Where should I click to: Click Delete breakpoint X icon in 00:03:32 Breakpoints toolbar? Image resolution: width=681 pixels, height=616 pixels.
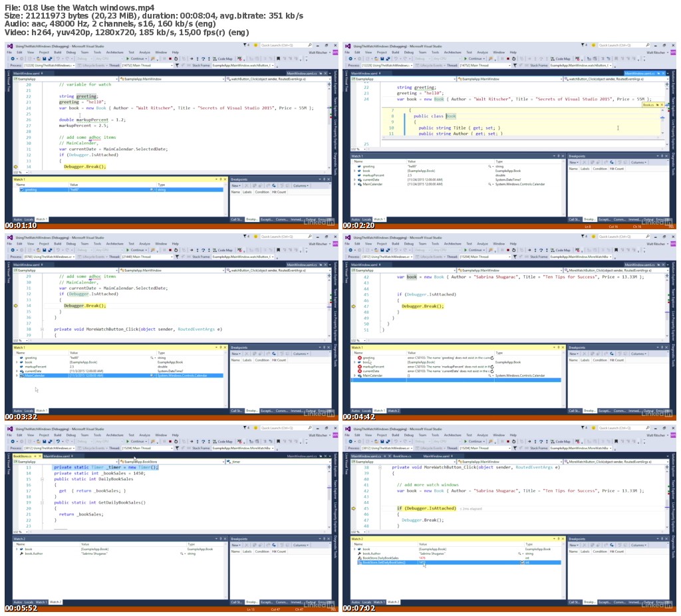coord(246,354)
